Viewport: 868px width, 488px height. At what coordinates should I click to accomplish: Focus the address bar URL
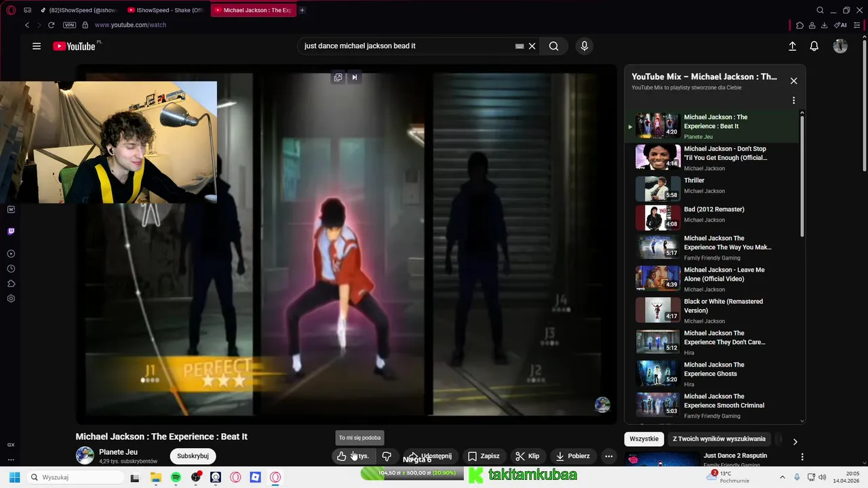(130, 25)
